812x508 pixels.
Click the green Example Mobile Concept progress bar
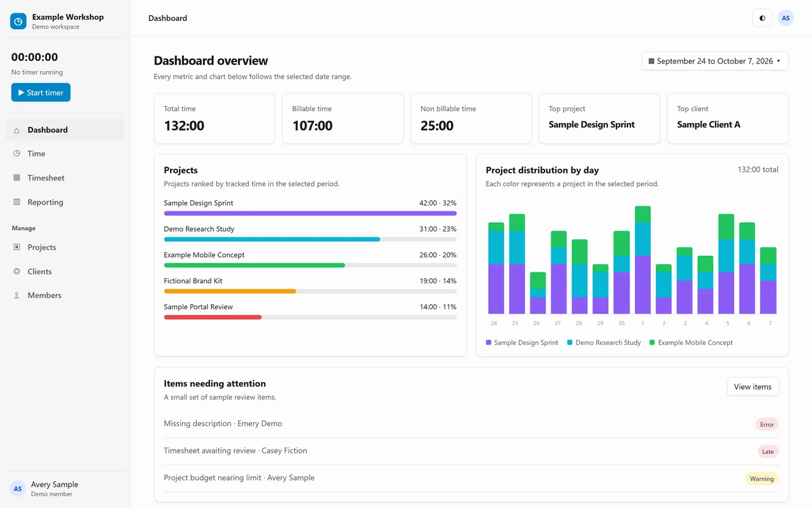[254, 265]
